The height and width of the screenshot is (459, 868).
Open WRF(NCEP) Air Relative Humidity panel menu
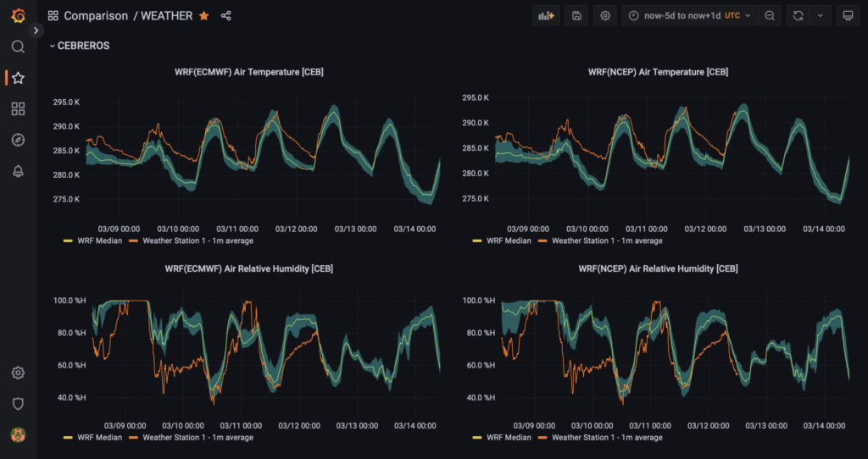pyautogui.click(x=658, y=268)
